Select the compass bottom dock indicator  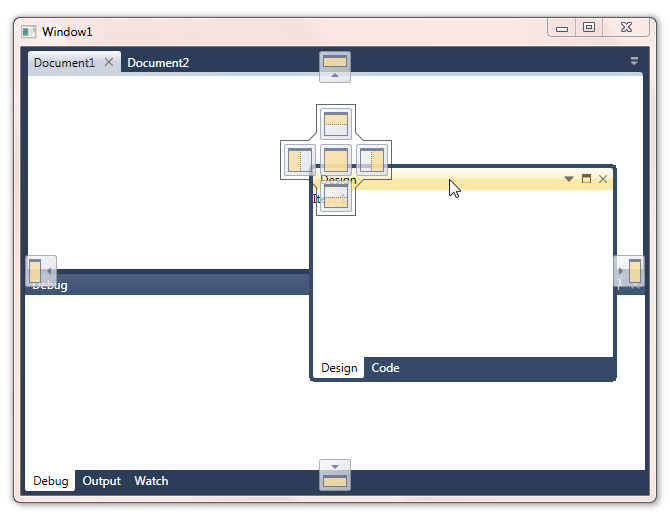[x=336, y=197]
